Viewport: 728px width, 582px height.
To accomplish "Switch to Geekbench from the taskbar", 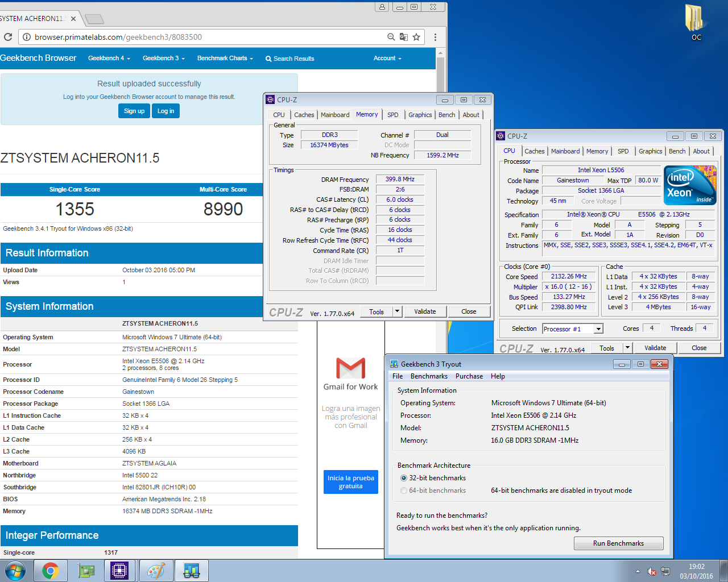I will point(192,571).
